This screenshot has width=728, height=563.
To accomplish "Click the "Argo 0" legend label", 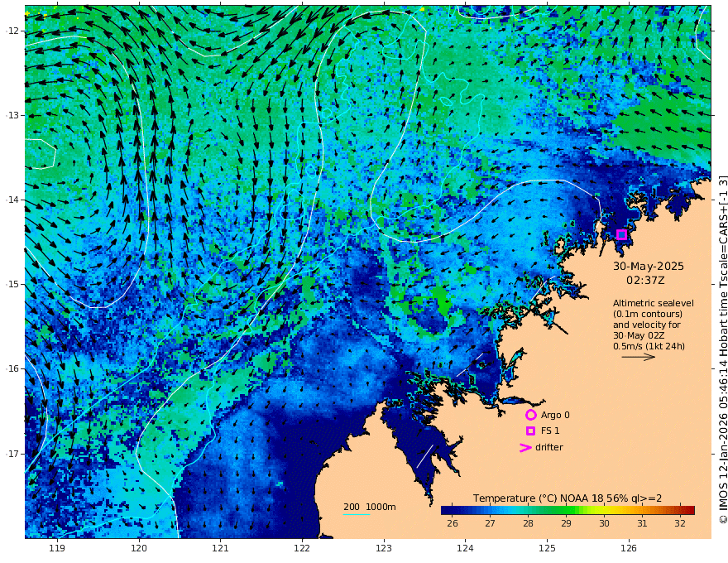I will (x=555, y=415).
